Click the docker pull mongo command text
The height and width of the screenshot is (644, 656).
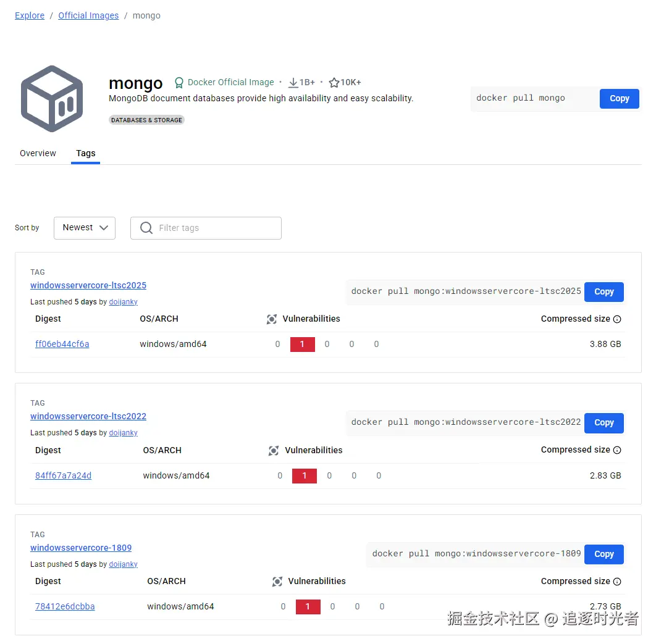pos(521,98)
